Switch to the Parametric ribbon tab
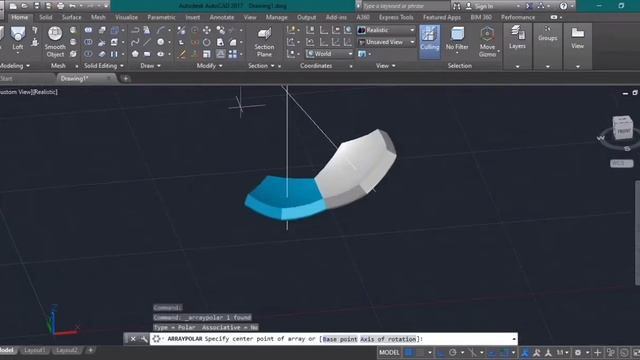 tap(161, 17)
